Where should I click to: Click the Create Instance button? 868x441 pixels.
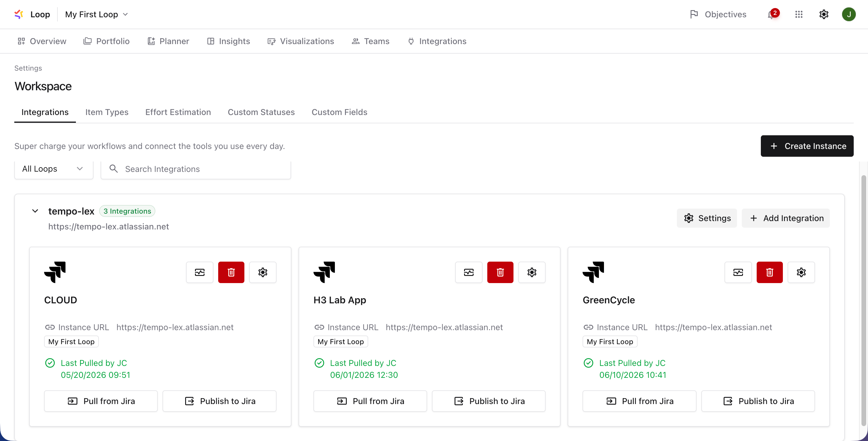tap(807, 146)
